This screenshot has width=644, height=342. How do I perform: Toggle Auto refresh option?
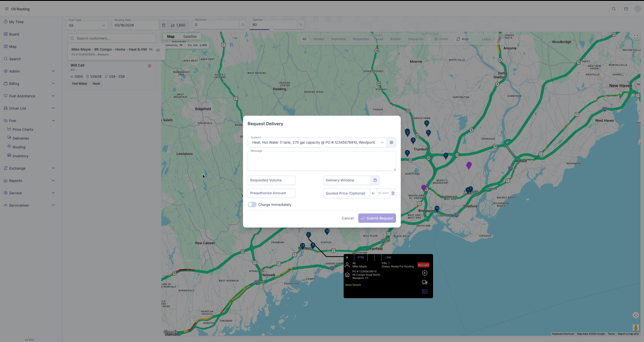[462, 39]
